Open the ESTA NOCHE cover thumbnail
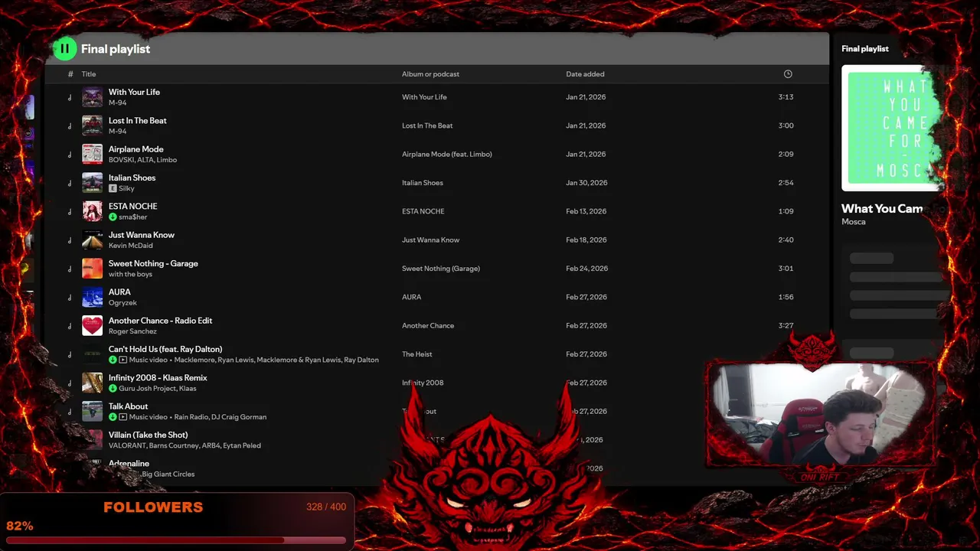The height and width of the screenshot is (551, 980). (x=92, y=211)
